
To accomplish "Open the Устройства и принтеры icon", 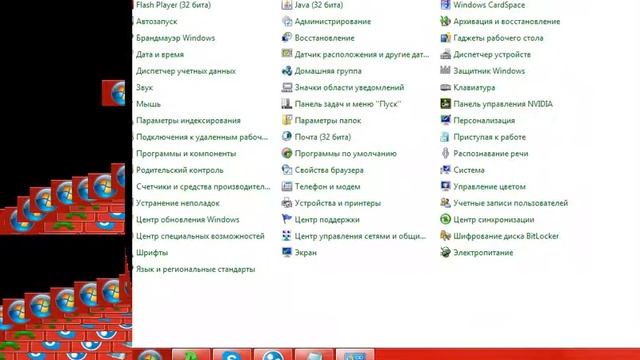I will coord(287,203).
